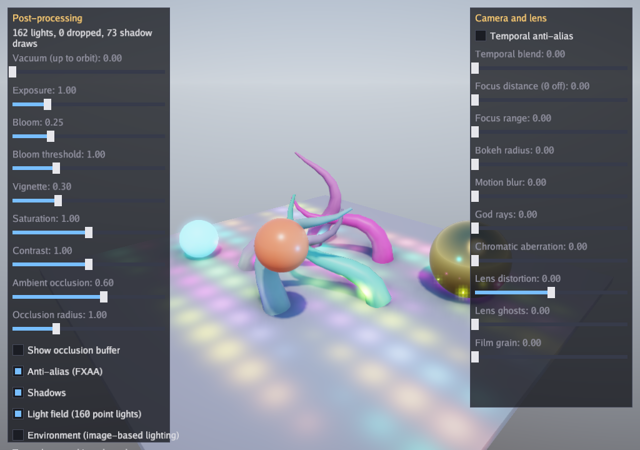Enable the Temporal anti-alias checkbox

480,36
